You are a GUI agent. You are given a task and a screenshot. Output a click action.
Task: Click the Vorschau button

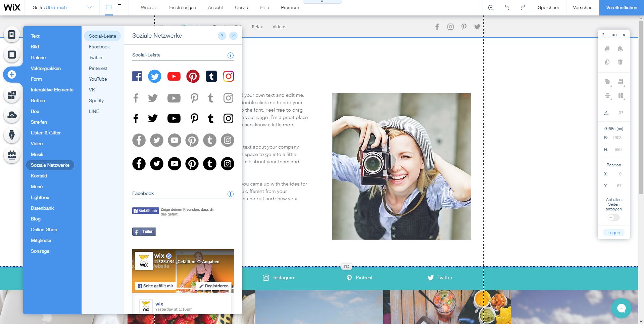pos(583,7)
